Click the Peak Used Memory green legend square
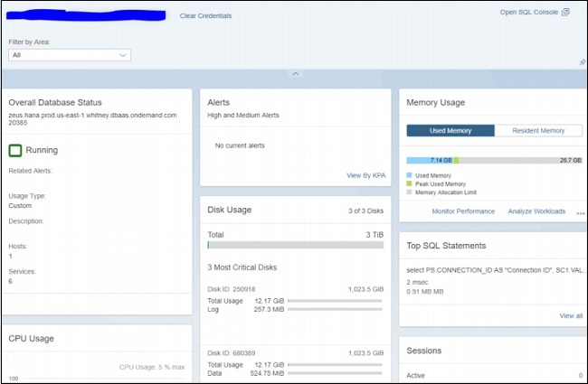588x384 pixels. point(410,184)
